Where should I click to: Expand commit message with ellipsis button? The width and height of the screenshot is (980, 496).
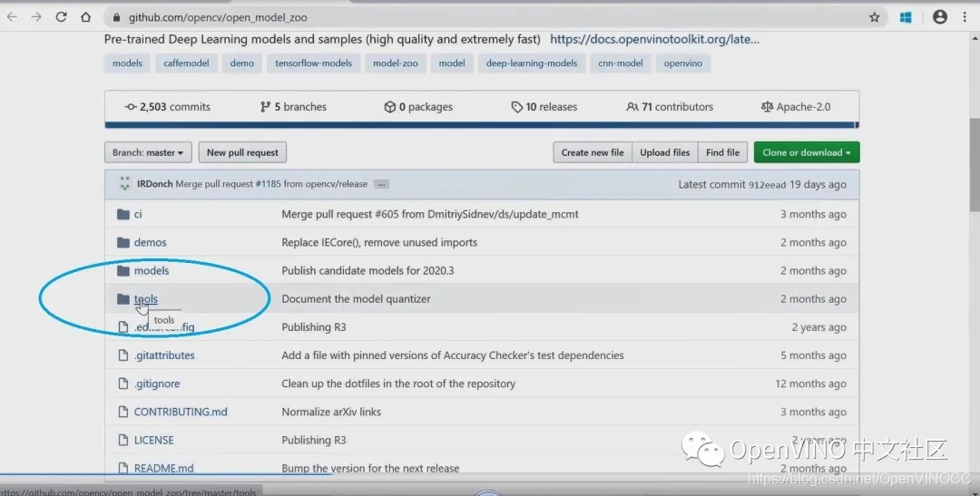(381, 184)
